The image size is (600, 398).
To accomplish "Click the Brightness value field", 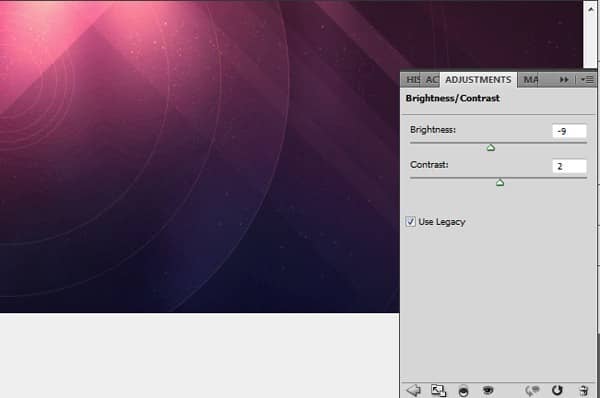I will tap(569, 131).
